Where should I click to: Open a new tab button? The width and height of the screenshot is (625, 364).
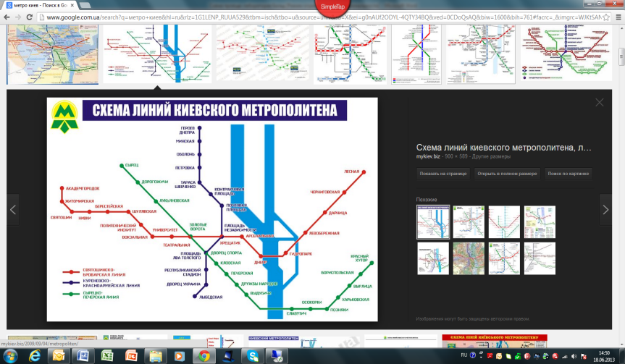tap(85, 5)
